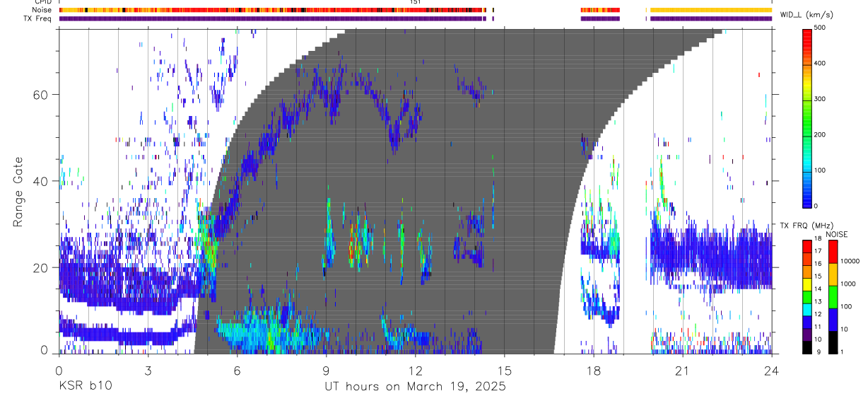Viewport: 868px width, 401px height.
Task: Click the 'TX Freq' row label at top
Action: [x=37, y=18]
